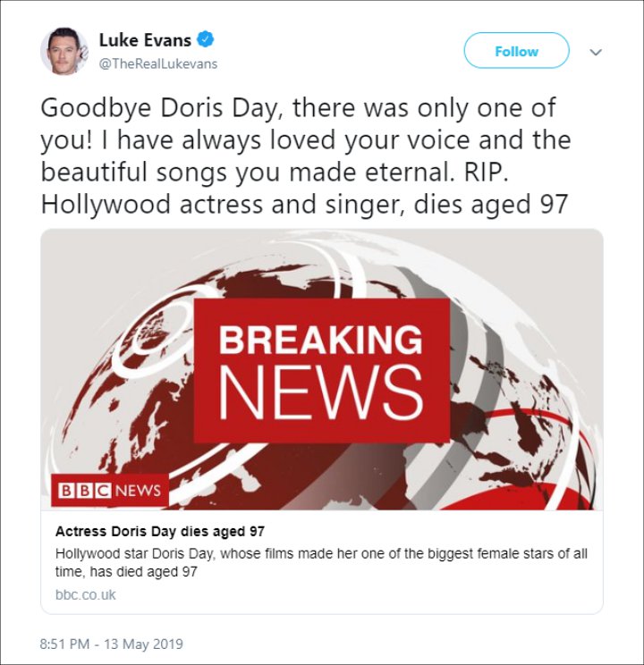
Task: Click the bold BREAKING word in the banner
Action: pos(321,340)
